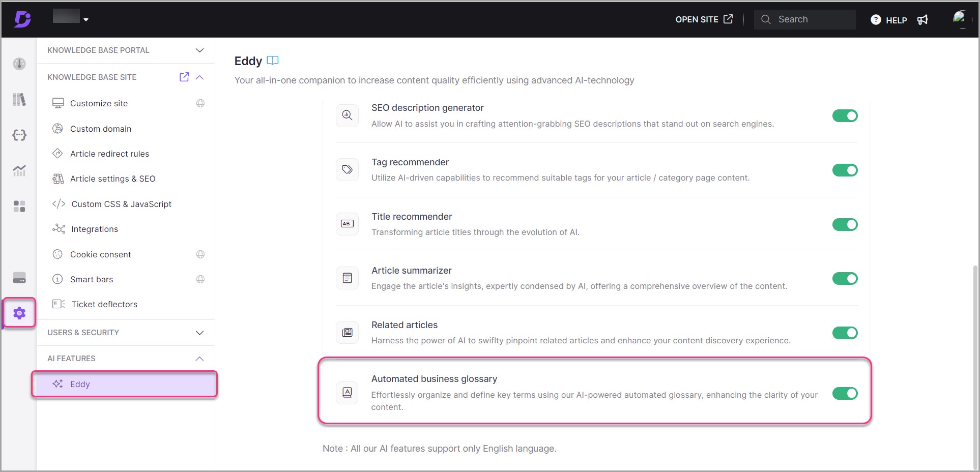Click the book help icon beside Eddy heading
The image size is (980, 472).
tap(273, 61)
